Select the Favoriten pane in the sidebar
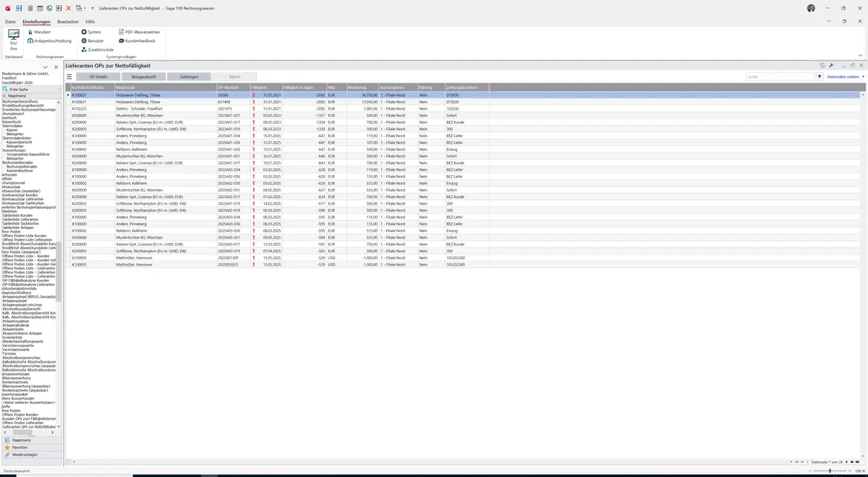The height and width of the screenshot is (477, 868). click(30, 447)
